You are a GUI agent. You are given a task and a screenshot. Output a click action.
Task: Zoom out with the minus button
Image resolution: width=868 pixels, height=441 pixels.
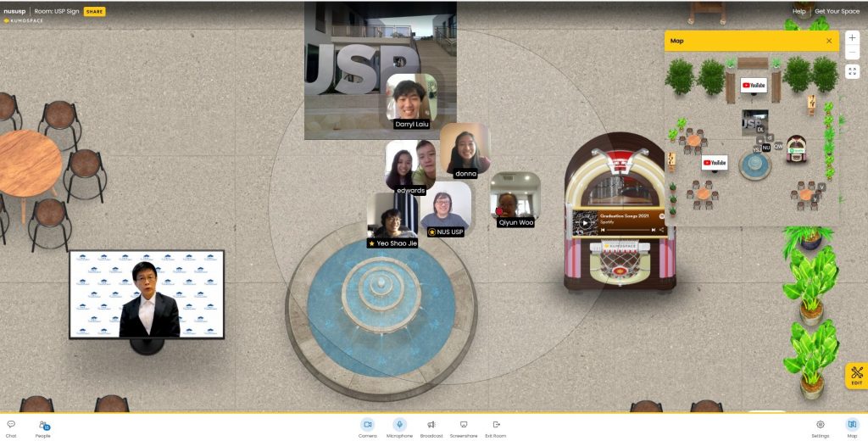[x=852, y=53]
